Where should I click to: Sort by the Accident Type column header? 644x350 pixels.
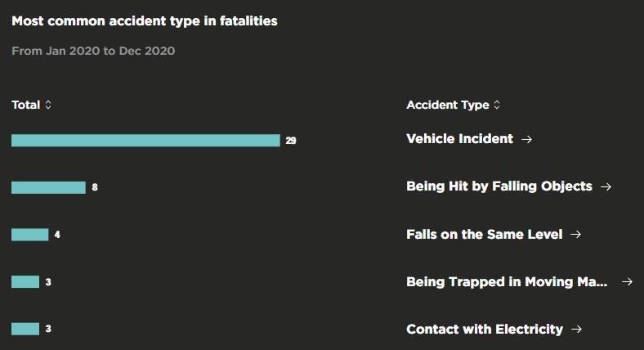[448, 105]
